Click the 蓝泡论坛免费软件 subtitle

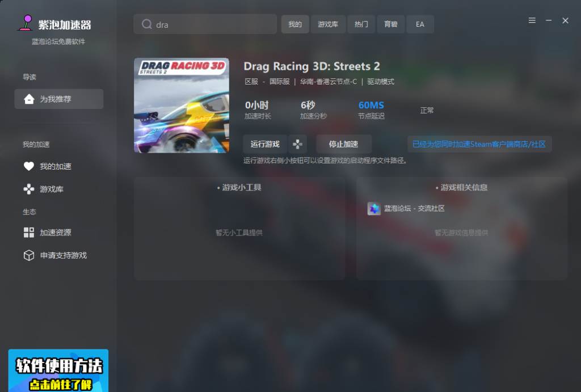58,41
